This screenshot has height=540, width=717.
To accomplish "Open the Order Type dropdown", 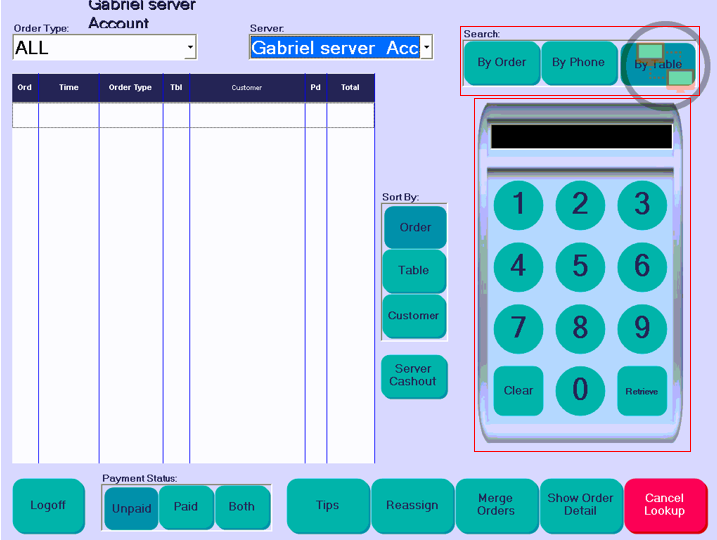I will (x=190, y=47).
